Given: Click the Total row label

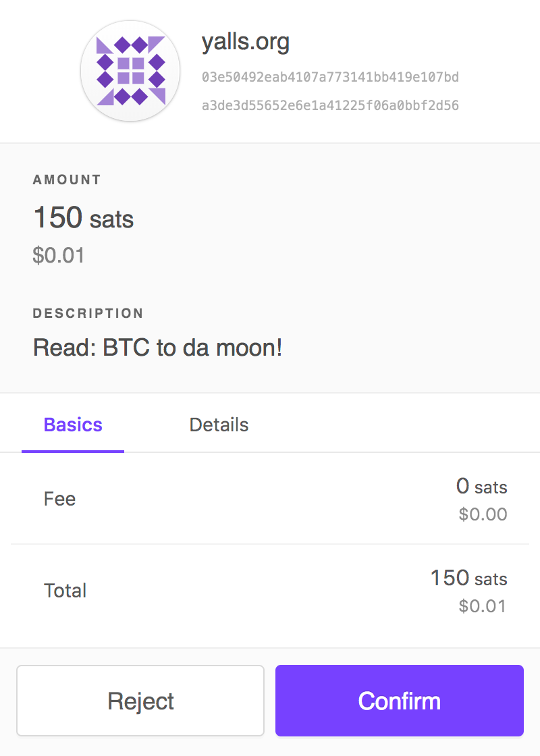Looking at the screenshot, I should [x=65, y=591].
